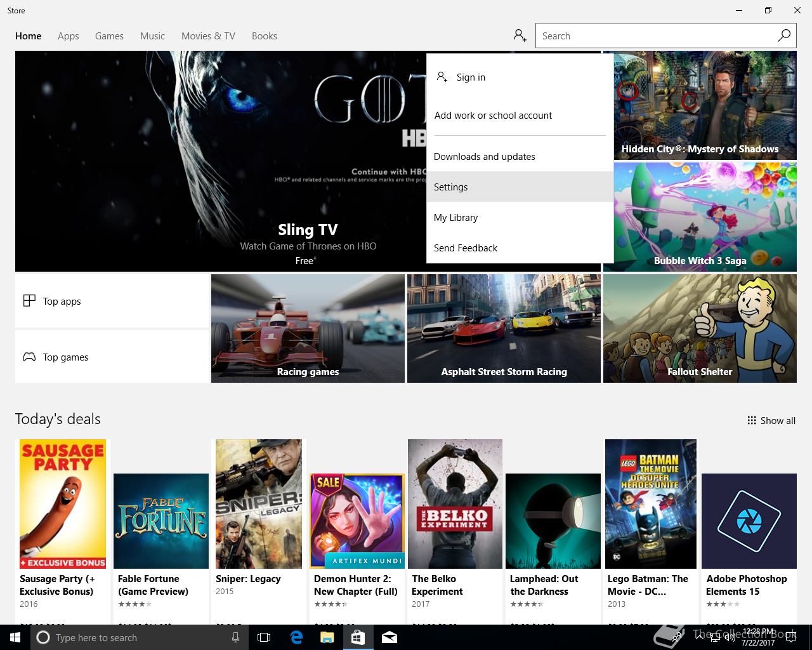Open Downloads and updates
812x650 pixels.
[520, 157]
